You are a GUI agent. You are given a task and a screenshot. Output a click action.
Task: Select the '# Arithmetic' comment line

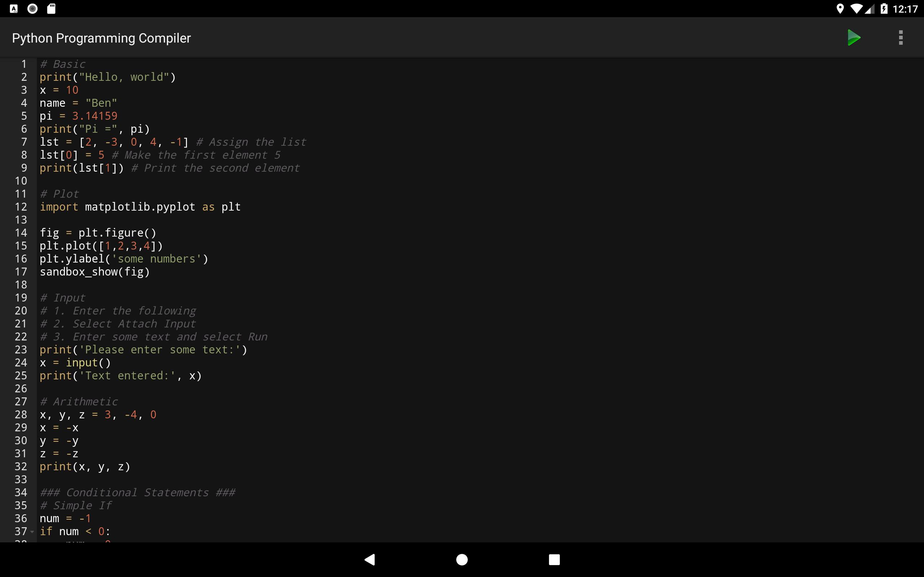(x=79, y=401)
